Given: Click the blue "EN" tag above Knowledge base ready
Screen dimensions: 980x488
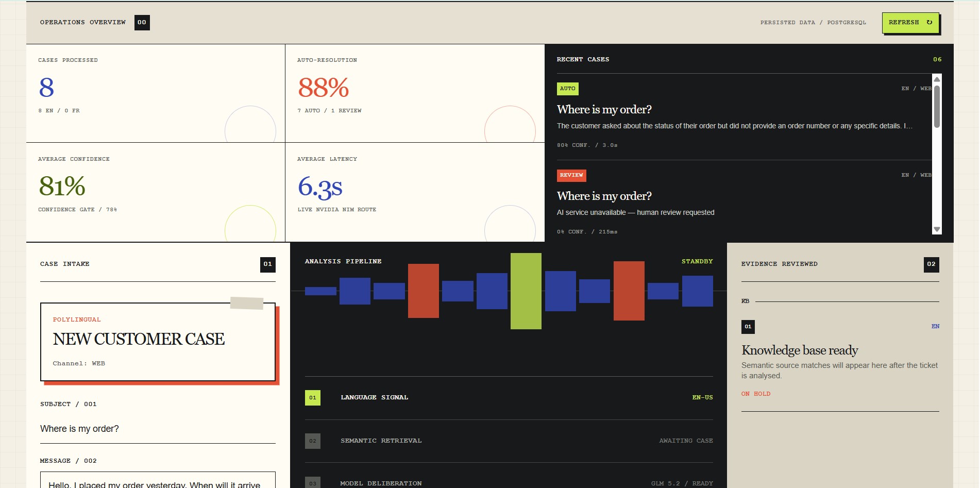Looking at the screenshot, I should pyautogui.click(x=935, y=327).
